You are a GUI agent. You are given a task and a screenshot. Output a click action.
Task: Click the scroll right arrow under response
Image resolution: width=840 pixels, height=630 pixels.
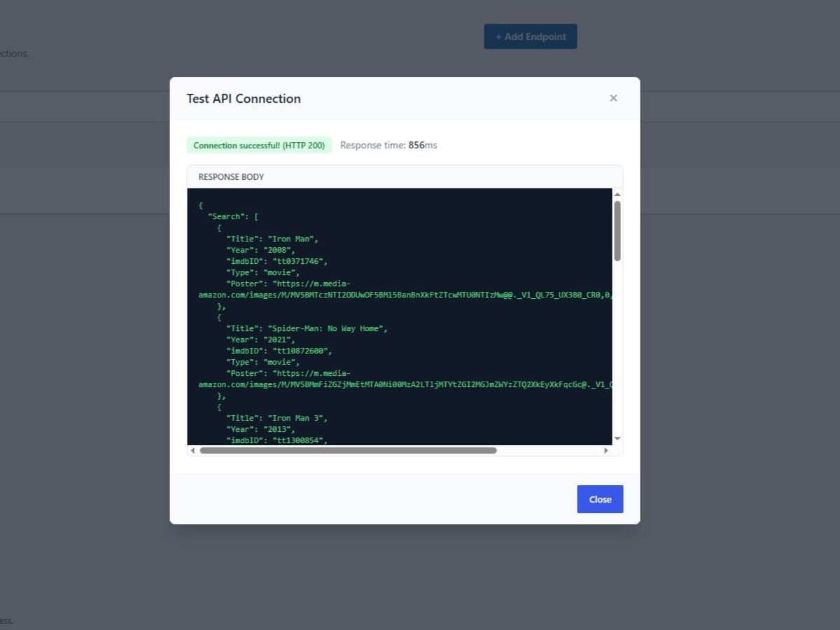click(606, 451)
